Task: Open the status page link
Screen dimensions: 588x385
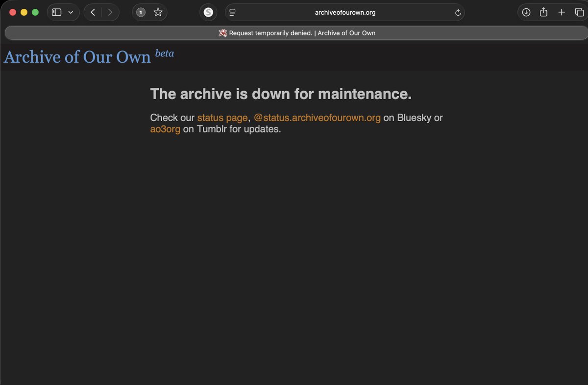Action: point(222,118)
